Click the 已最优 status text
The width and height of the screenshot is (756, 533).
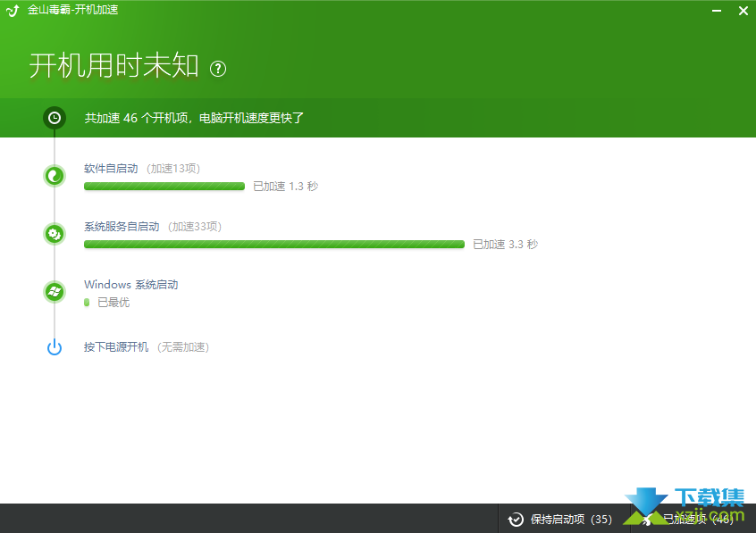(x=113, y=302)
